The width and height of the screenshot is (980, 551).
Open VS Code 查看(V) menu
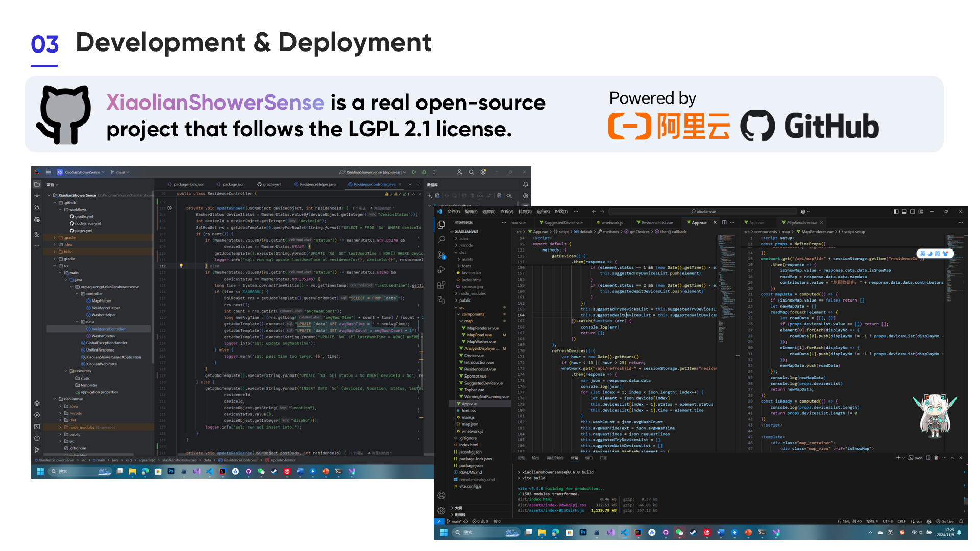506,211
